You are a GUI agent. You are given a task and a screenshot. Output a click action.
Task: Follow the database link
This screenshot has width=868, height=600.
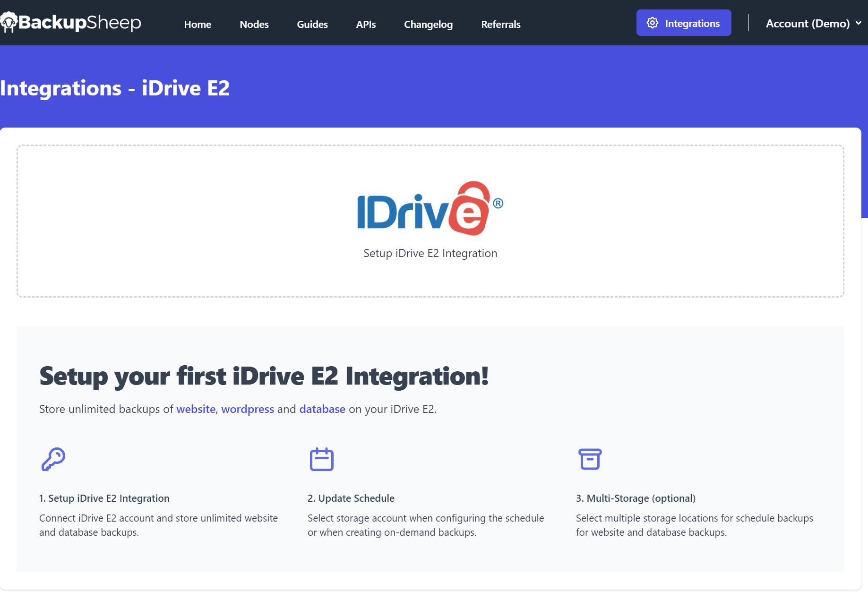pyautogui.click(x=322, y=409)
